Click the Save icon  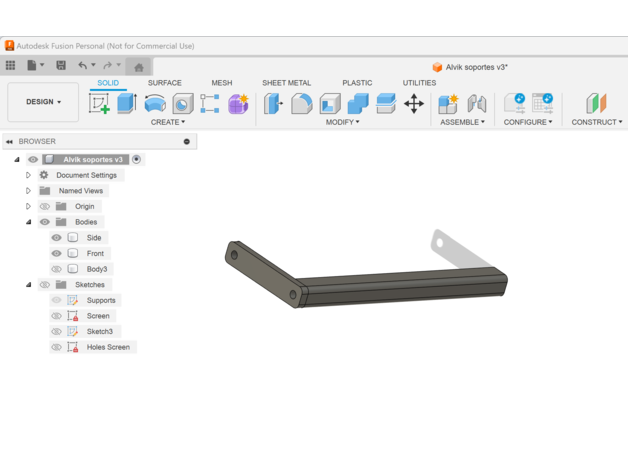(61, 66)
